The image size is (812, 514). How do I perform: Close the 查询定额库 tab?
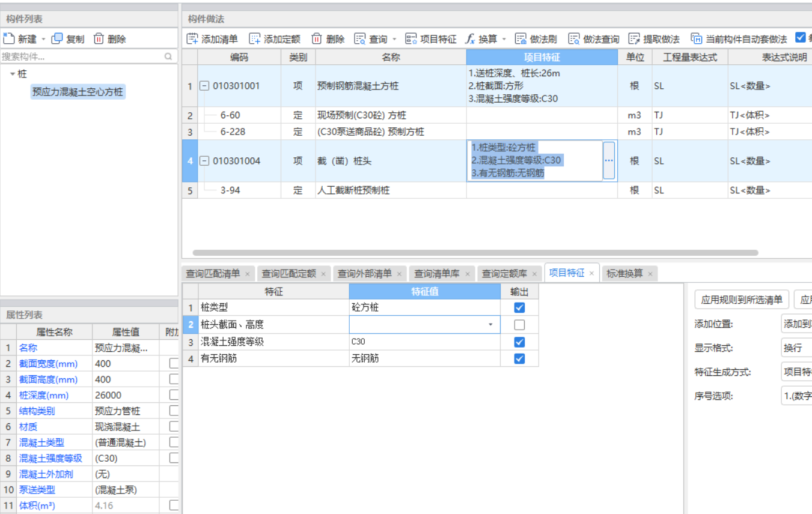[534, 274]
